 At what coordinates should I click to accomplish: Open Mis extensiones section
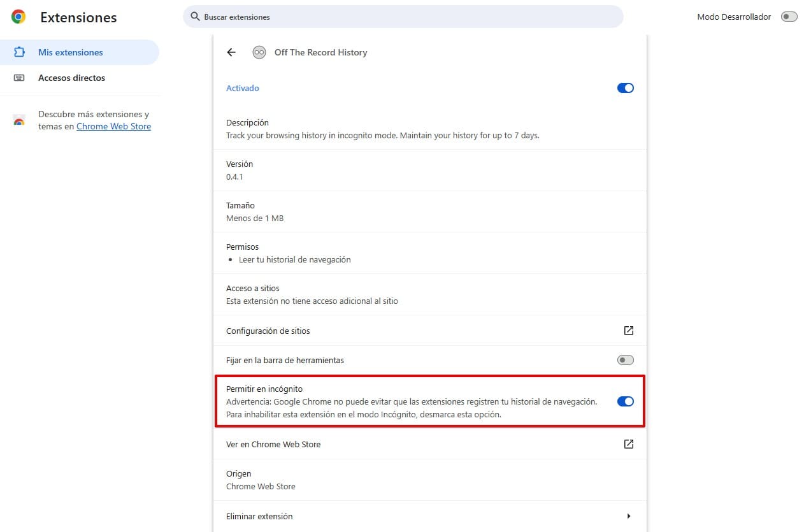(x=80, y=52)
